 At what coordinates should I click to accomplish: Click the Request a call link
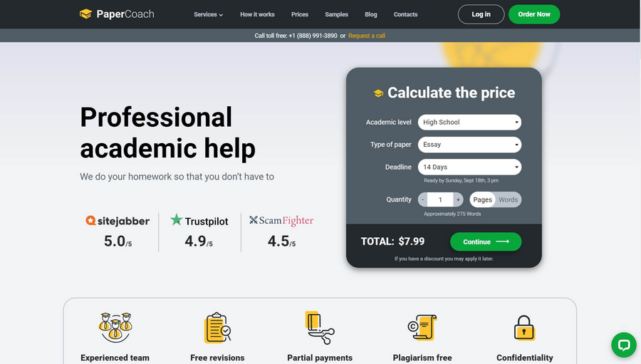pyautogui.click(x=367, y=36)
